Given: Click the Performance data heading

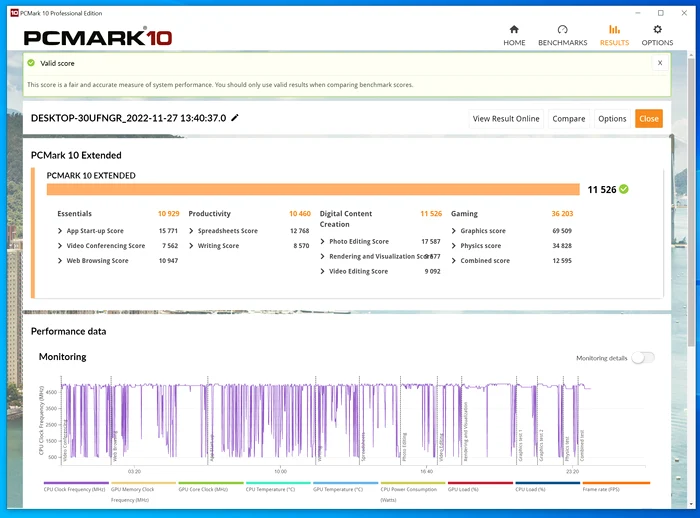Looking at the screenshot, I should point(68,331).
